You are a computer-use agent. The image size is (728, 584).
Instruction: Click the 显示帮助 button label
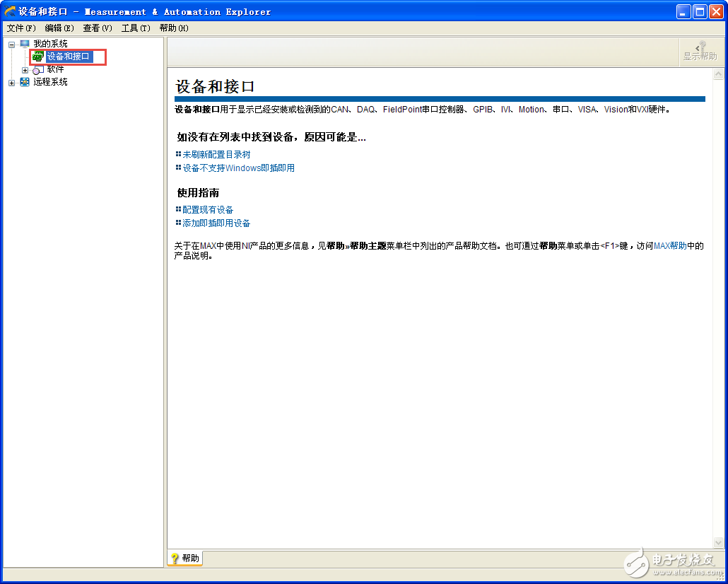[700, 57]
